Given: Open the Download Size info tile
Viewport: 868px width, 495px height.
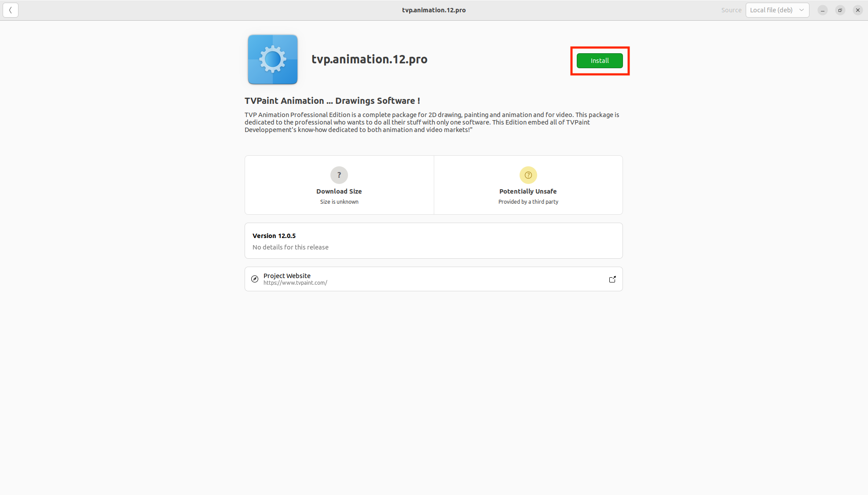Looking at the screenshot, I should click(x=339, y=185).
